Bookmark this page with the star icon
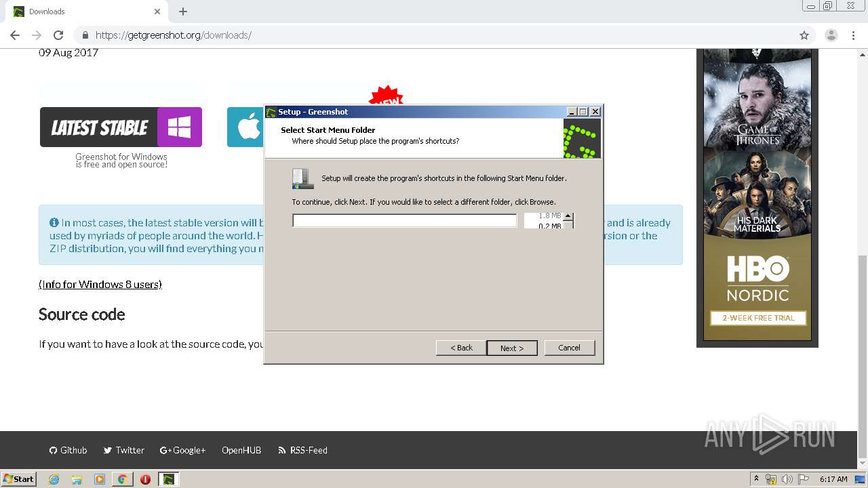The image size is (868, 488). pos(804,35)
